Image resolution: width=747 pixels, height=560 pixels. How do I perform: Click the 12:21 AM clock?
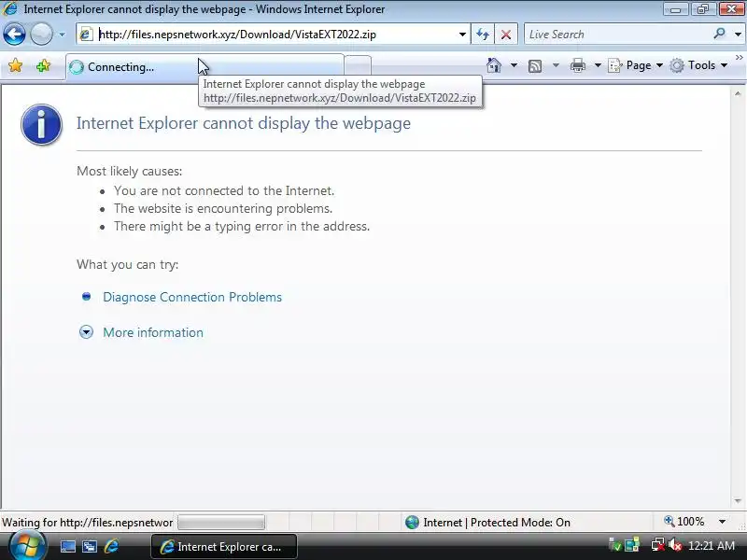click(x=712, y=546)
